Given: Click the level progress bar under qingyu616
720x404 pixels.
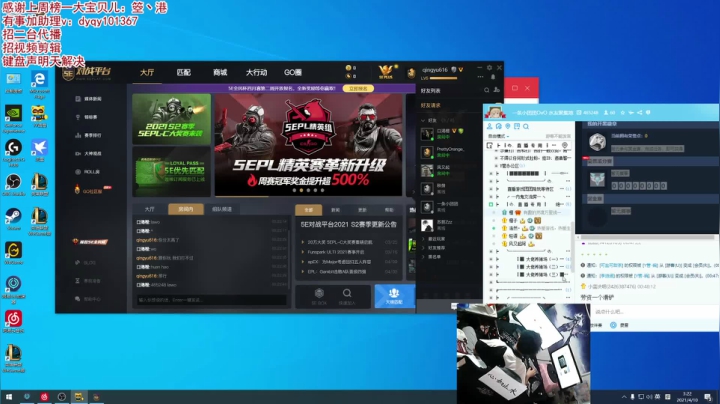Looking at the screenshot, I should pyautogui.click(x=443, y=79).
